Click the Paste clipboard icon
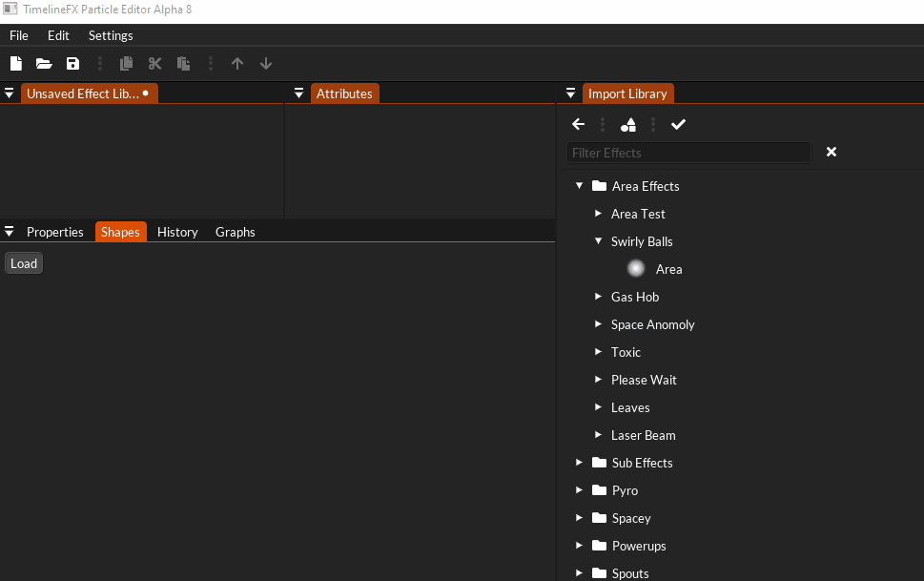The height and width of the screenshot is (581, 924). (x=183, y=64)
